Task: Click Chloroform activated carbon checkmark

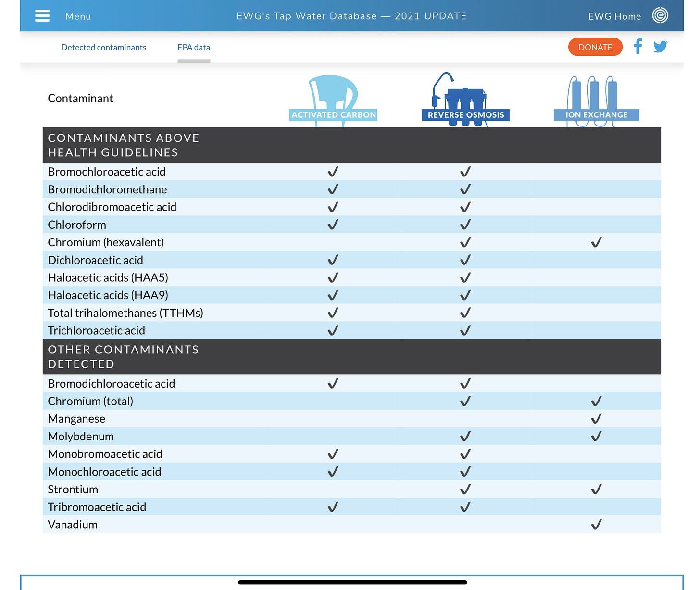Action: [x=333, y=225]
